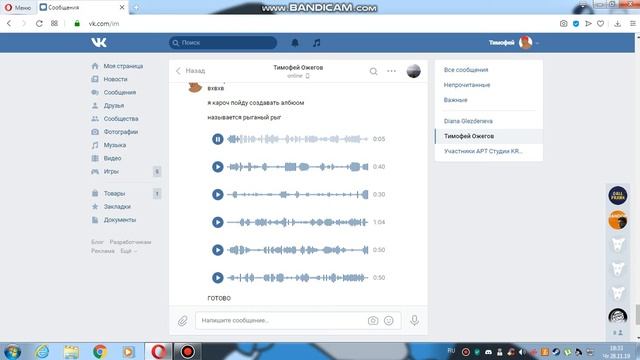This screenshot has height=360, width=640.
Task: Open the music note player icon
Action: coord(317,42)
